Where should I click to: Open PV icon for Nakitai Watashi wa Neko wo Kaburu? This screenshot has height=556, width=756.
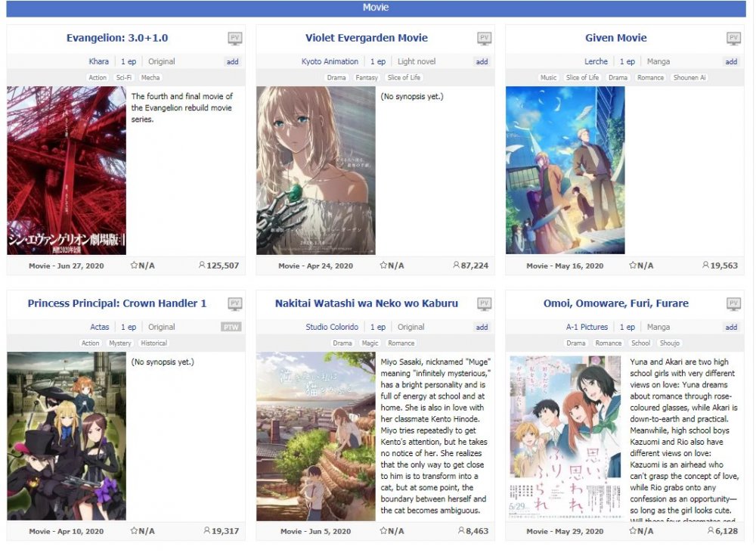[484, 304]
